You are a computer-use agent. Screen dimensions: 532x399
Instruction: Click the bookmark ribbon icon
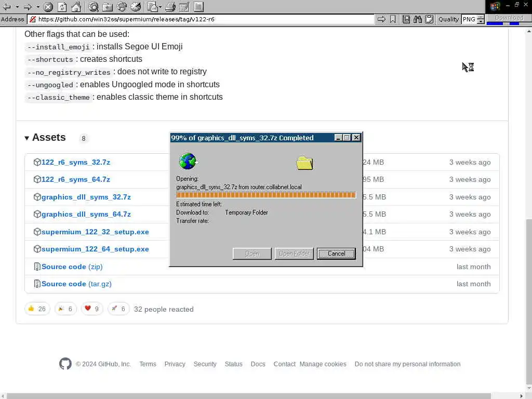coord(393,19)
